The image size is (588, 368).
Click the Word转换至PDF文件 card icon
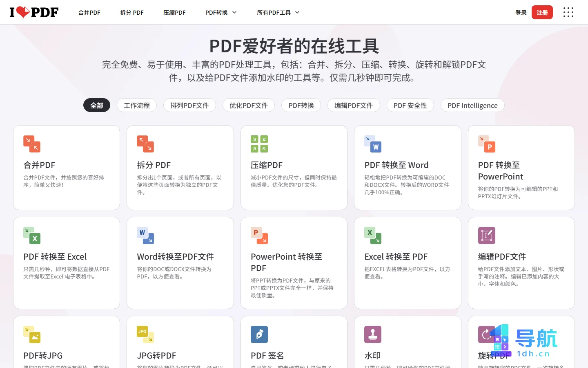[x=145, y=236]
